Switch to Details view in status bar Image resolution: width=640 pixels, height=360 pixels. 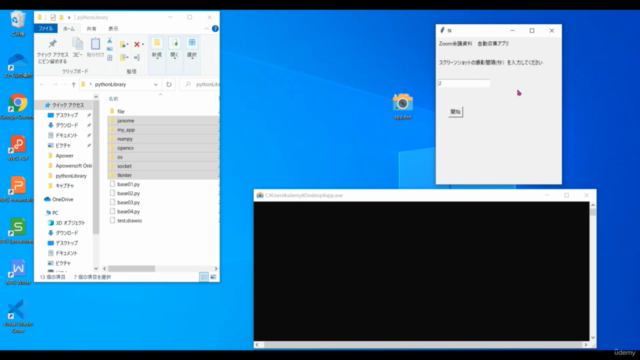204,277
